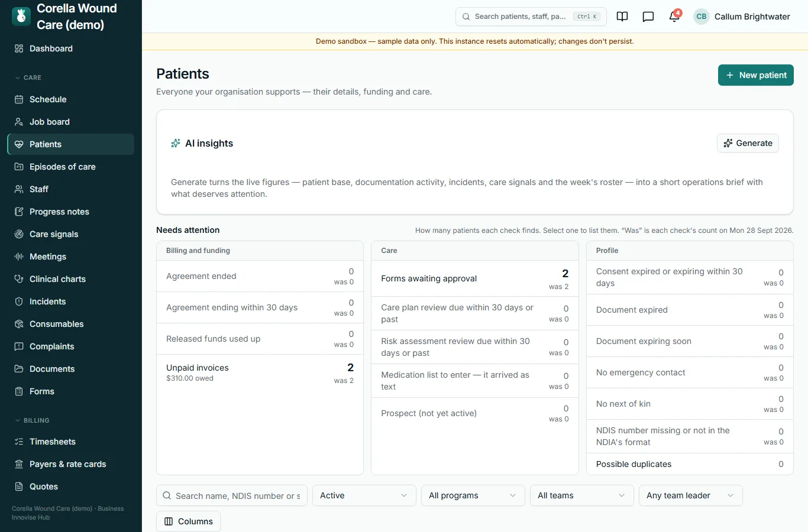This screenshot has height=532, width=808.
Task: Click the Meetings waveform icon
Action: click(x=19, y=257)
